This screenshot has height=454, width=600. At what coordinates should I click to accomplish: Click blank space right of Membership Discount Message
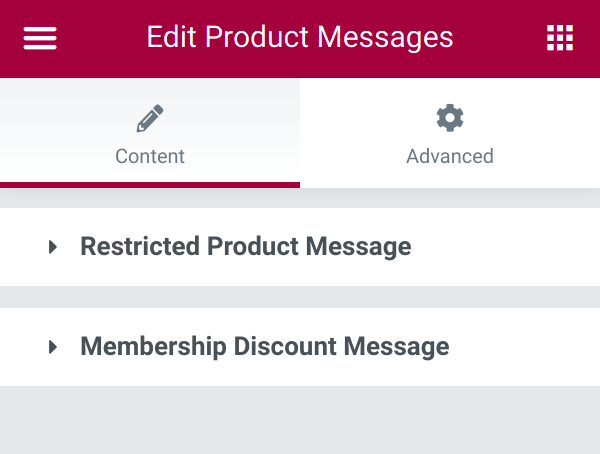pyautogui.click(x=524, y=347)
